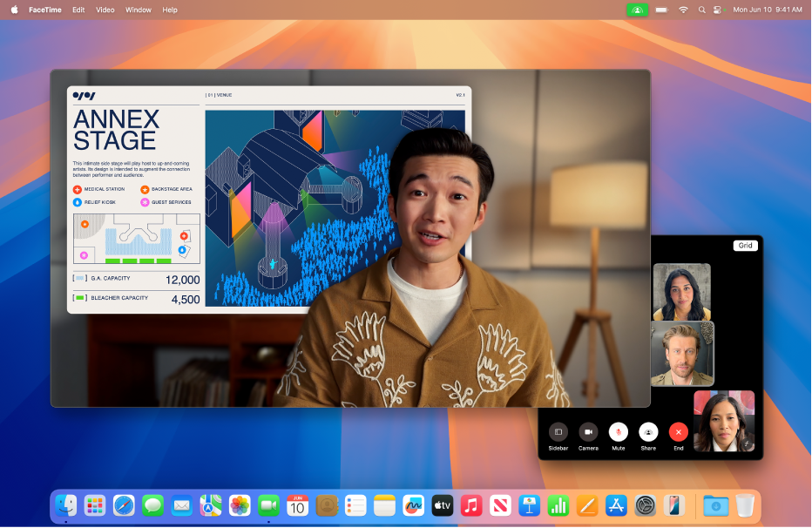Click the green screen-sharing menu bar icon
The width and height of the screenshot is (812, 528).
(x=636, y=10)
